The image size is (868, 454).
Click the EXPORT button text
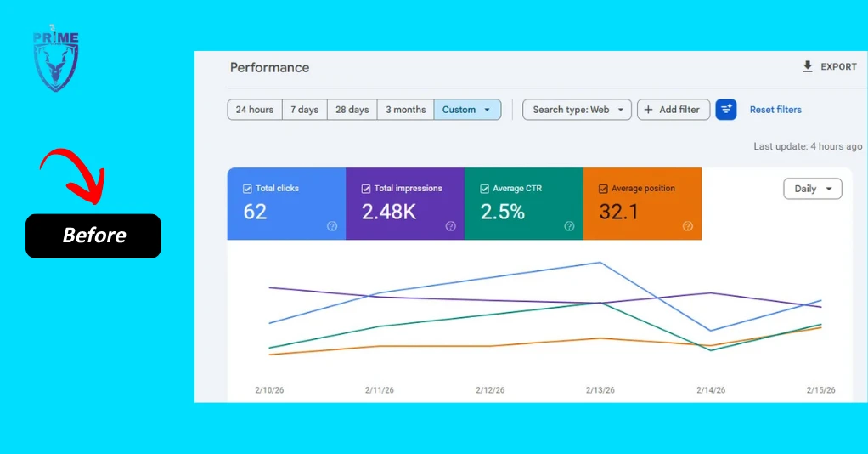point(838,66)
